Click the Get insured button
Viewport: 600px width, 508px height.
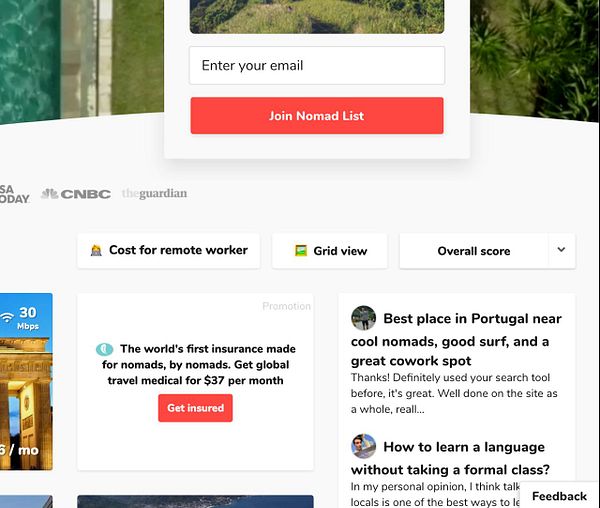click(x=195, y=408)
